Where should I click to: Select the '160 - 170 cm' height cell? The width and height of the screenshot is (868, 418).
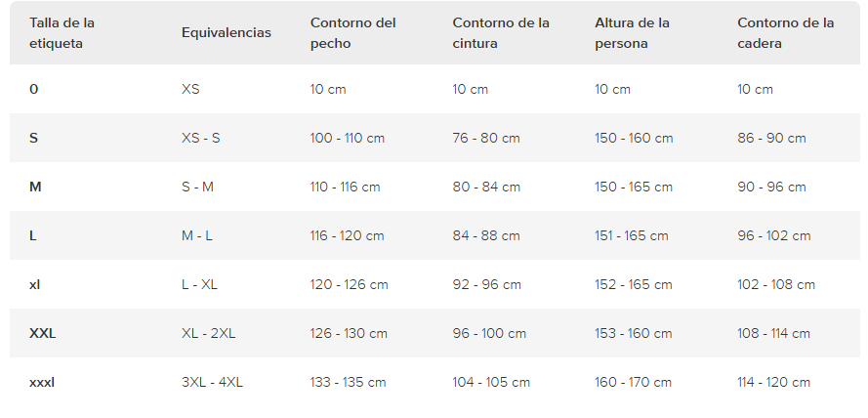pos(634,382)
